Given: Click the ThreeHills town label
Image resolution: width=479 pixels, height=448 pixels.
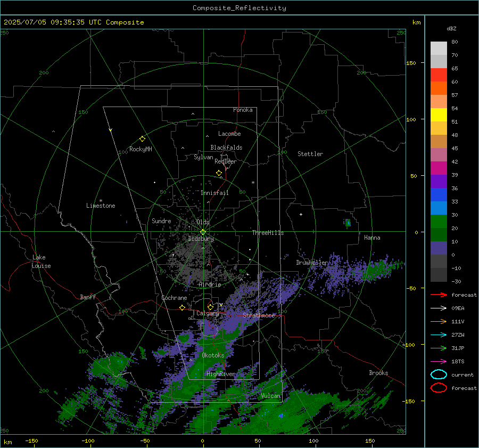Looking at the screenshot, I should (x=268, y=233).
